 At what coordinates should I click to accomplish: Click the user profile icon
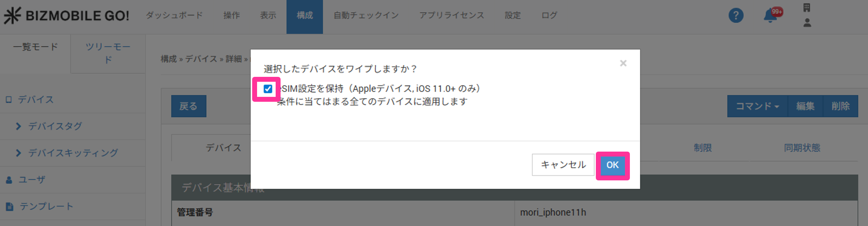807,23
